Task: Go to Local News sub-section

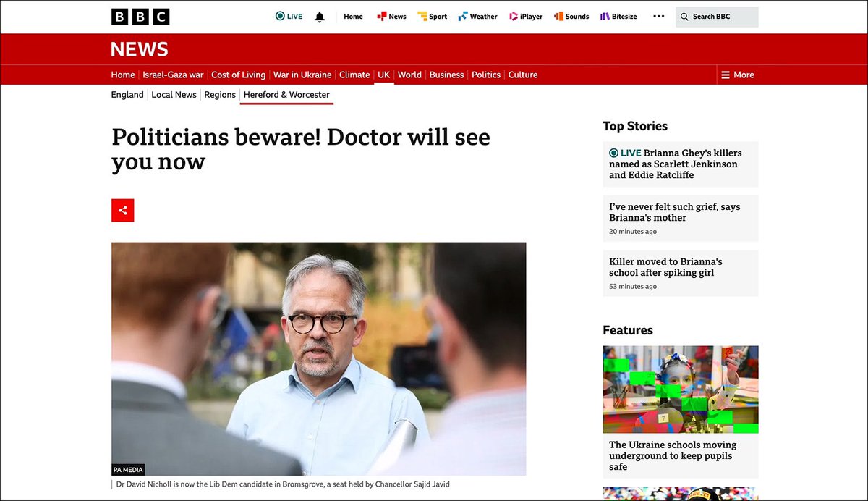Action: 174,95
